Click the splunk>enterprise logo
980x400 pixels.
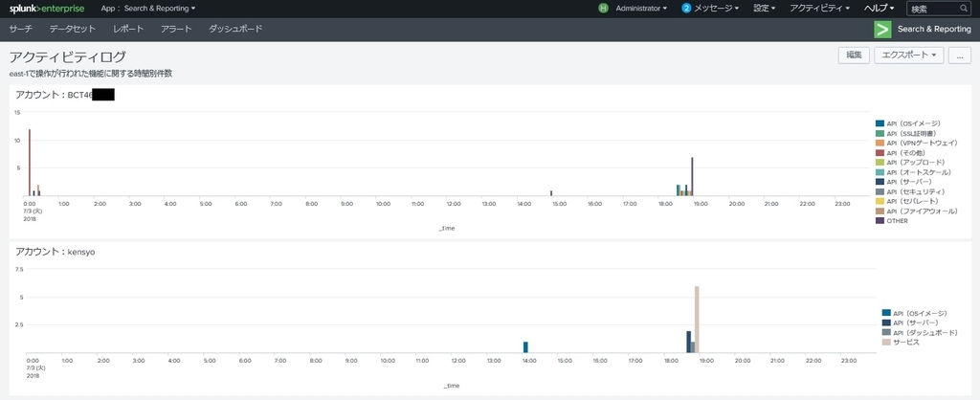[x=47, y=9]
